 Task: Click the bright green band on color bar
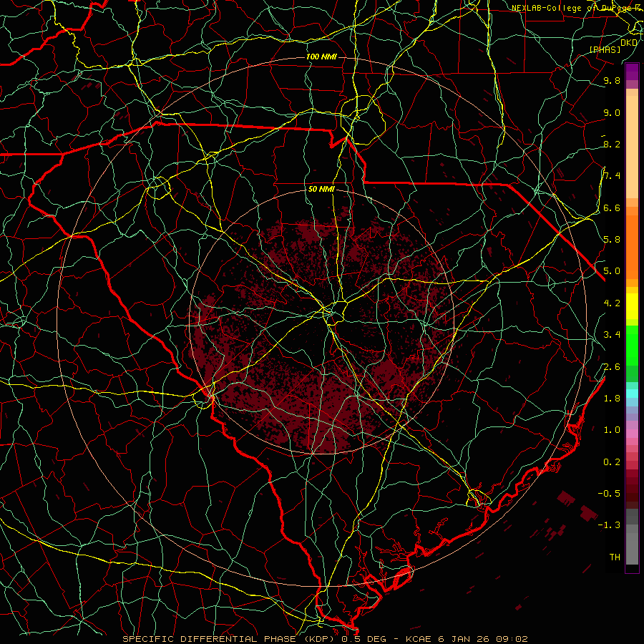pos(632,346)
